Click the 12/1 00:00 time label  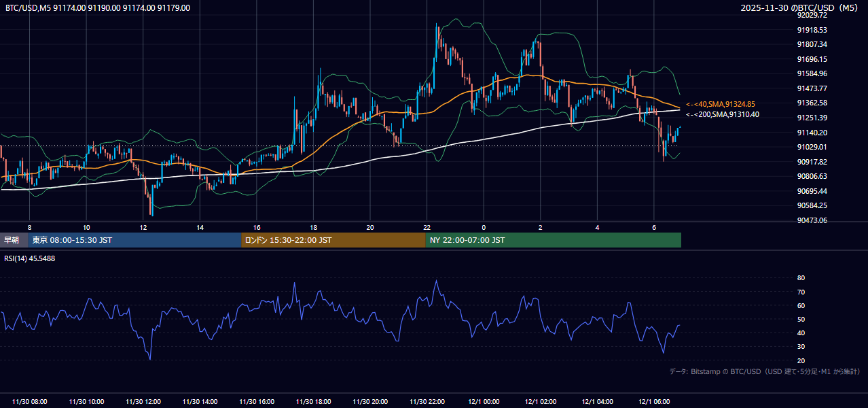484,402
